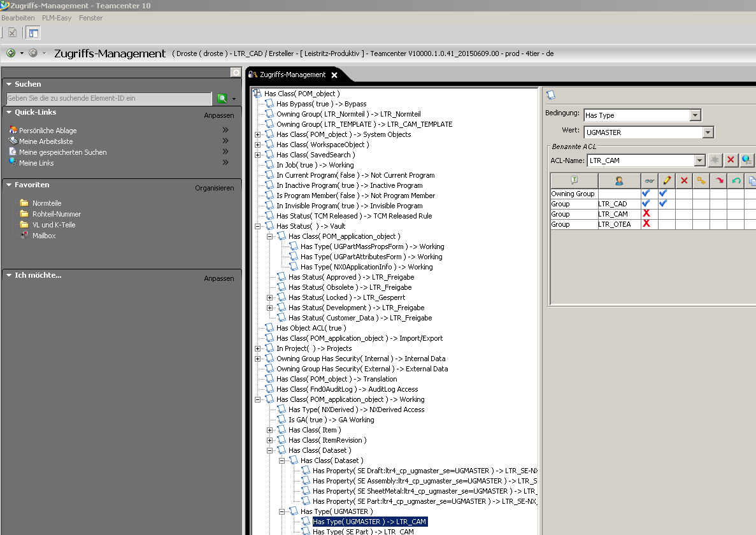Toggle write checkmark for LTR_CAD group
The height and width of the screenshot is (535, 756).
pyautogui.click(x=664, y=203)
